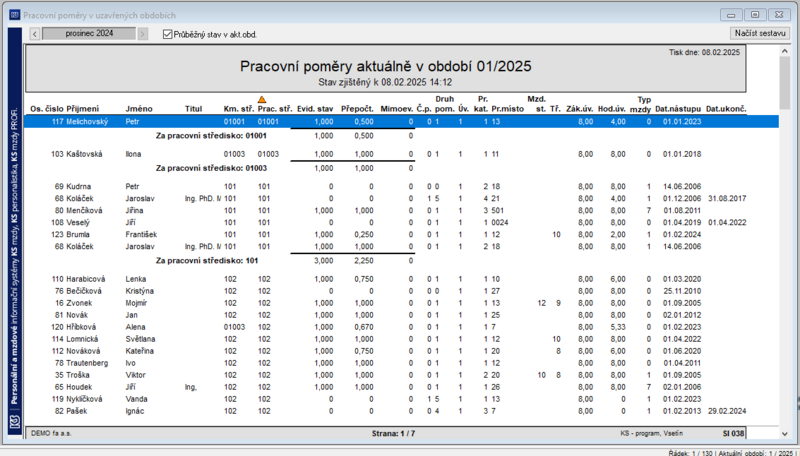This screenshot has width=800, height=456.
Task: Select row of Kaštovská Ilona
Action: click(x=402, y=154)
